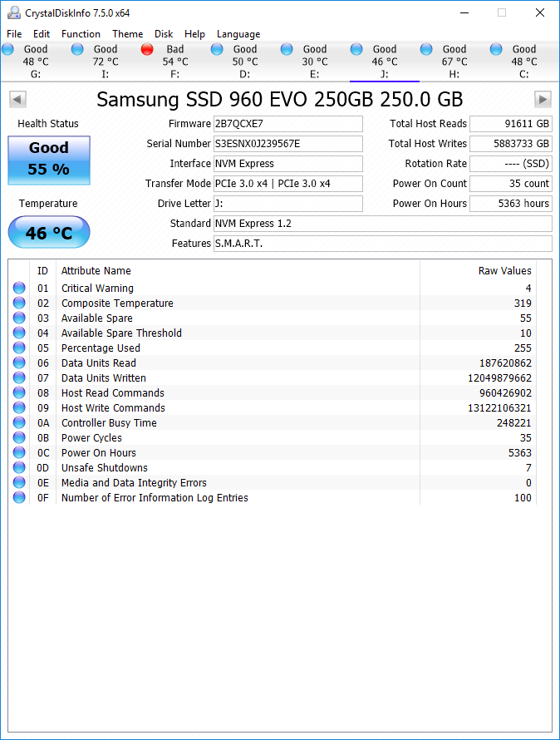
Task: Go to next disk with right arrow
Action: 543,100
